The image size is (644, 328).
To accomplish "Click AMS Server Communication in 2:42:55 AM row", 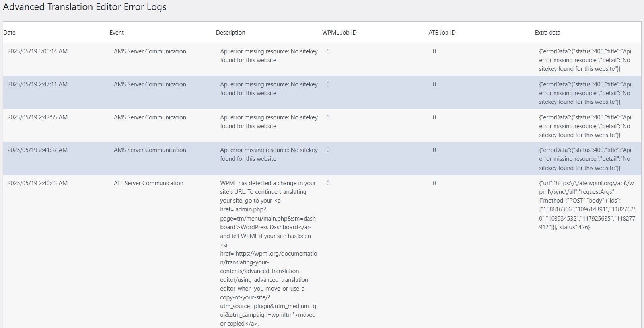I will pyautogui.click(x=150, y=117).
